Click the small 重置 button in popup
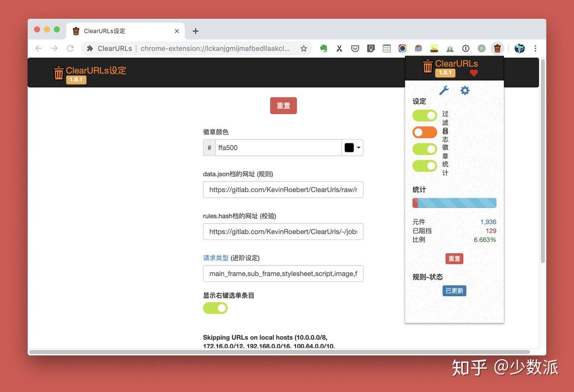The height and width of the screenshot is (392, 574). (454, 259)
